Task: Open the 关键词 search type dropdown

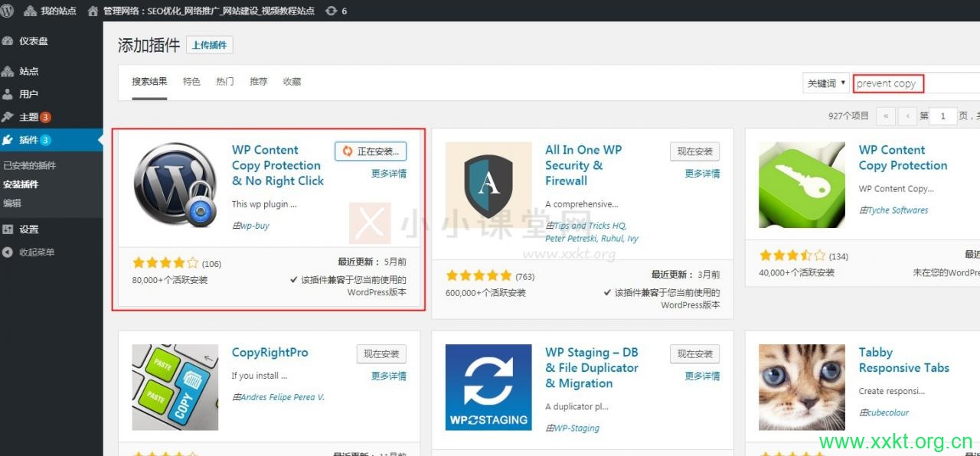Action: [x=826, y=83]
